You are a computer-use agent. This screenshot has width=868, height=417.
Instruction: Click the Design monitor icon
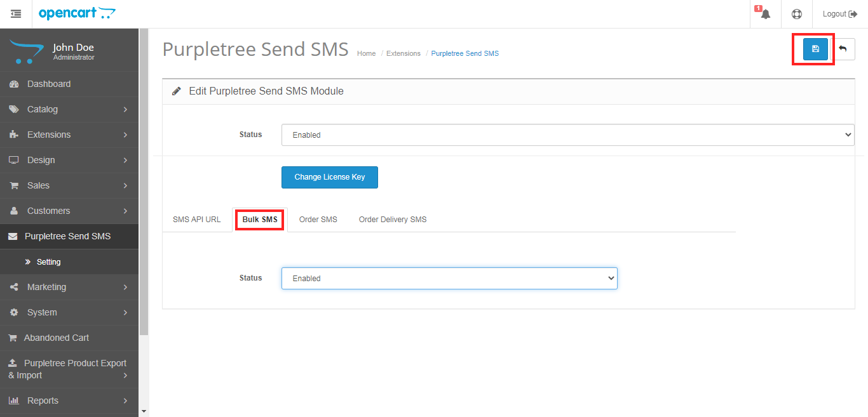coord(14,161)
